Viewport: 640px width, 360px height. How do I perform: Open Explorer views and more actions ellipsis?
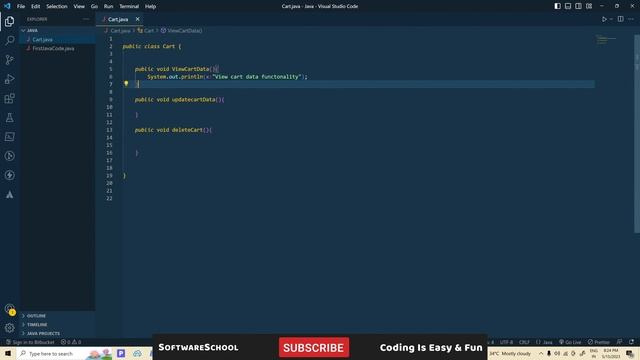(x=86, y=19)
